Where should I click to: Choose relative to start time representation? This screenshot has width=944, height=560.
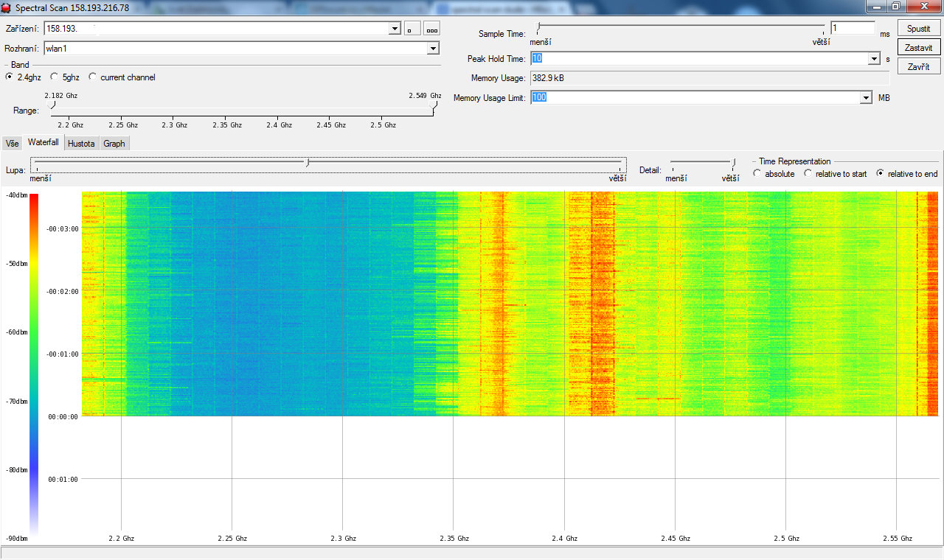click(x=808, y=174)
